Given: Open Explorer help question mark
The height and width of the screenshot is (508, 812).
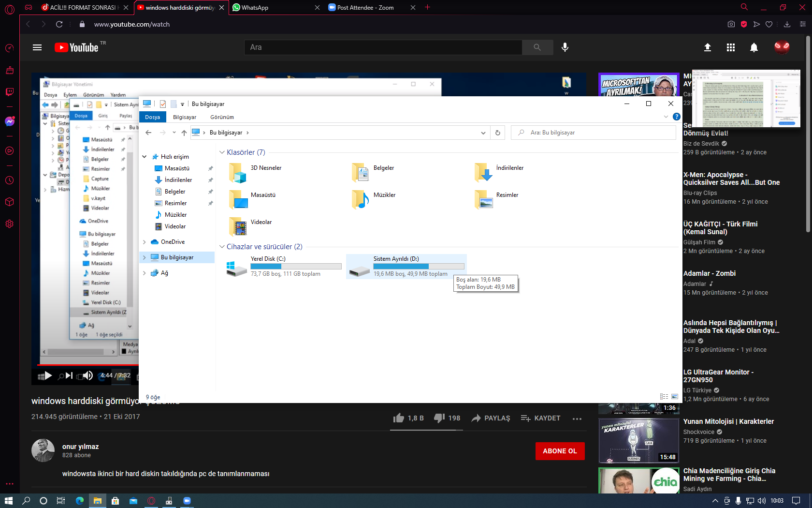Looking at the screenshot, I should [677, 117].
